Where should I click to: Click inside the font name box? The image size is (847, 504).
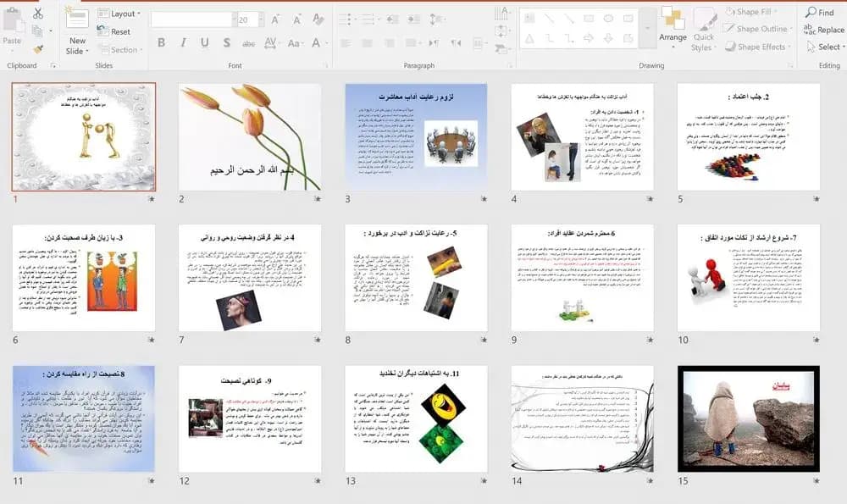pyautogui.click(x=191, y=20)
